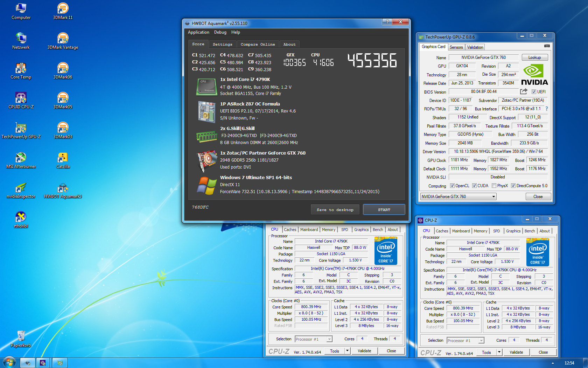Click the taskbar clock showing 12:54
This screenshot has height=368, width=588.
[x=569, y=363]
